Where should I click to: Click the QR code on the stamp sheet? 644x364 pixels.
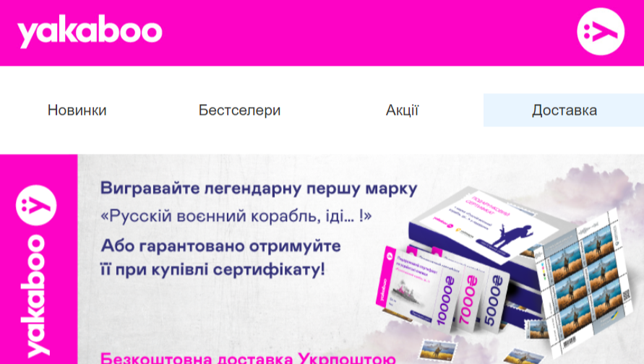(626, 295)
